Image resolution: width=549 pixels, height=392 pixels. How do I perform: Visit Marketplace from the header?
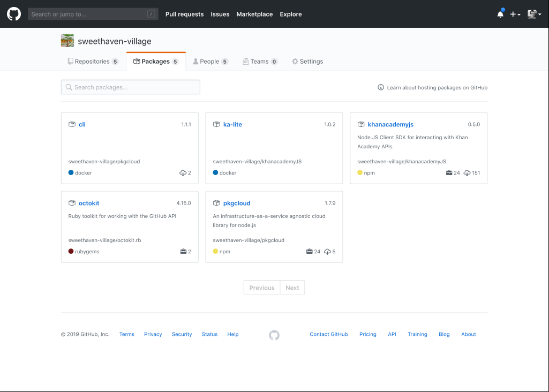coord(254,14)
